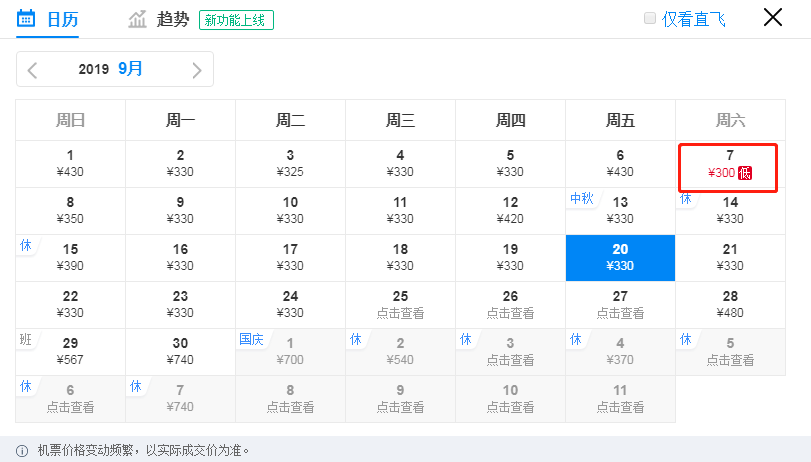Click the 中秋 holiday tag
Viewport: 811px width, 462px height.
tap(582, 199)
